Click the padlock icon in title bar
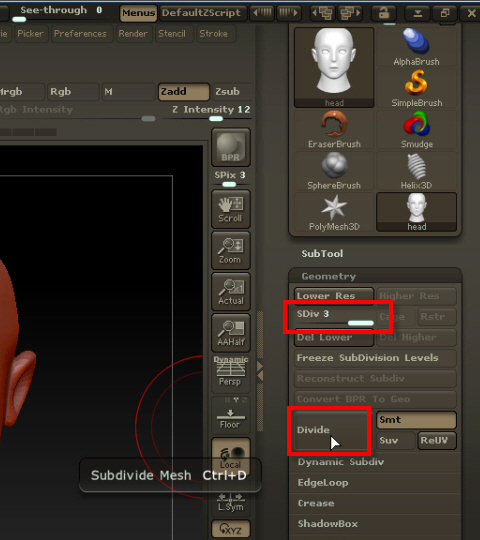This screenshot has width=480, height=540. tap(384, 13)
